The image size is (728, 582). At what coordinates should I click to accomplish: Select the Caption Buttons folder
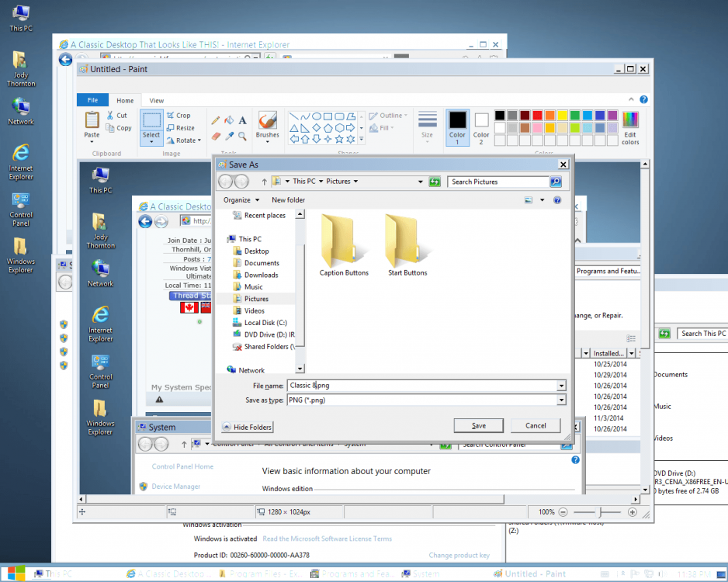click(344, 246)
